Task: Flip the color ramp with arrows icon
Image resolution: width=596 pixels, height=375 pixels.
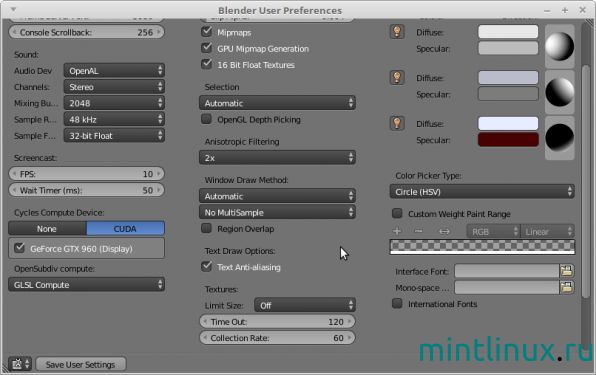Action: click(444, 231)
